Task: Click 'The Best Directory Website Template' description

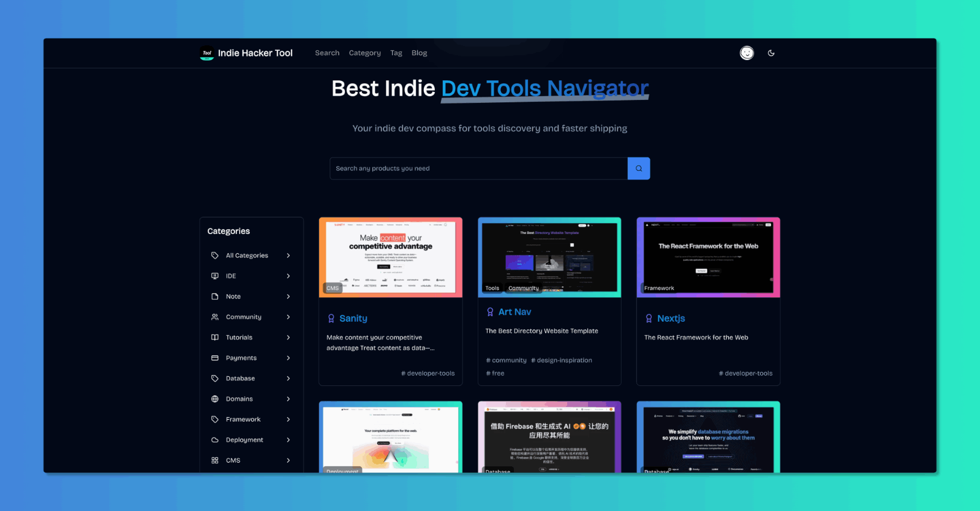Action: [x=542, y=331]
